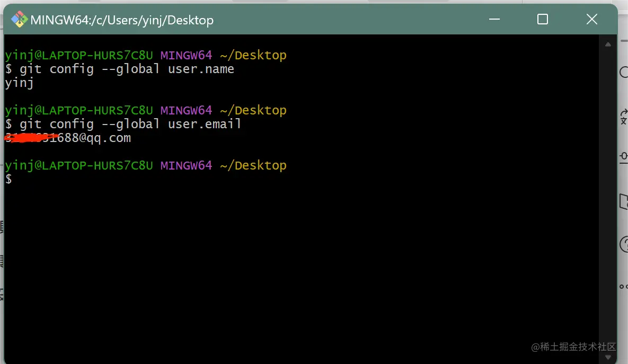Viewport: 628px width, 364px height.
Task: Click the terminal scrollbar up arrow
Action: pos(608,45)
